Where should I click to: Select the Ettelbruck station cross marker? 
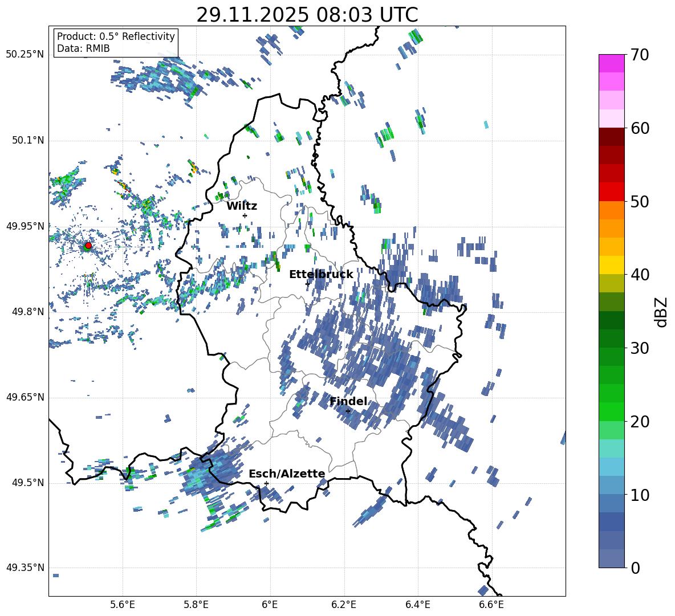pos(307,283)
